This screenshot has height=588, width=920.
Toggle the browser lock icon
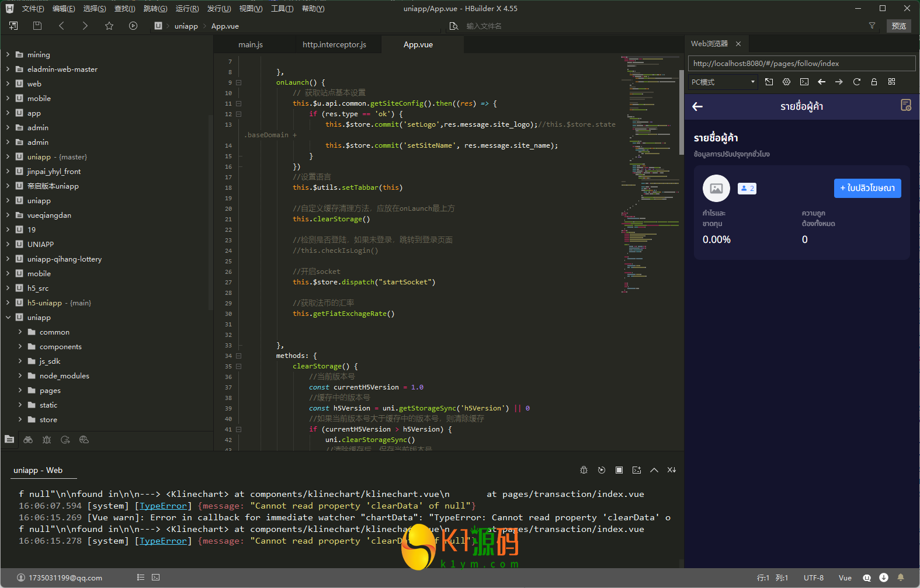[x=874, y=82]
